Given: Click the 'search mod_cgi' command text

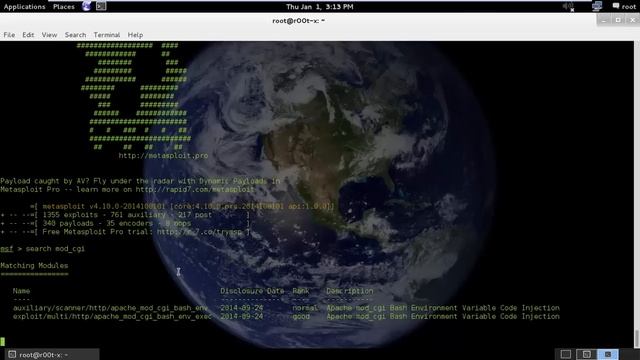Looking at the screenshot, I should 55,249.
